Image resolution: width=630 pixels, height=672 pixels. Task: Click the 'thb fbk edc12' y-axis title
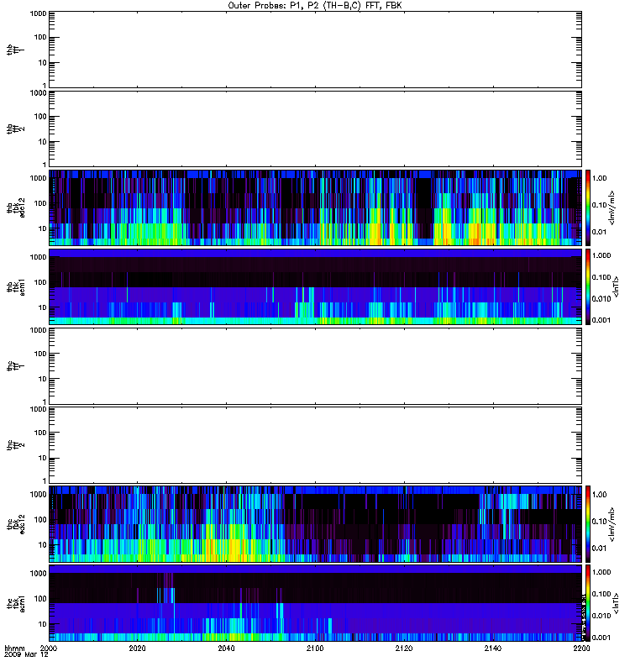[16, 207]
